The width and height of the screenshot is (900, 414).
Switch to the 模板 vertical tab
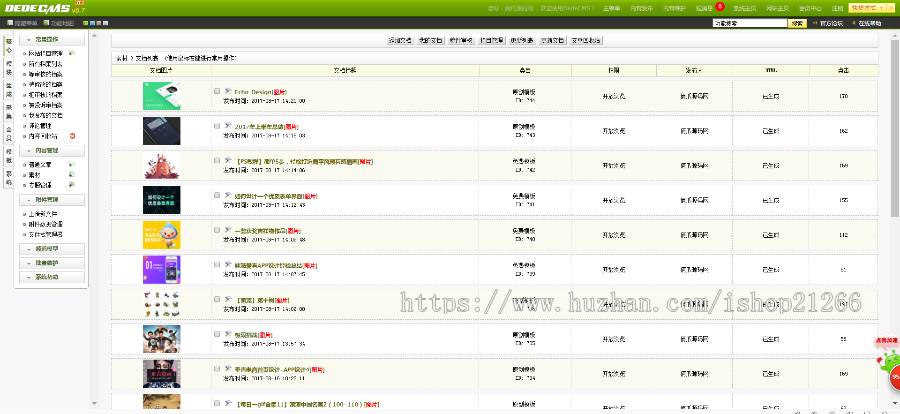pyautogui.click(x=9, y=155)
